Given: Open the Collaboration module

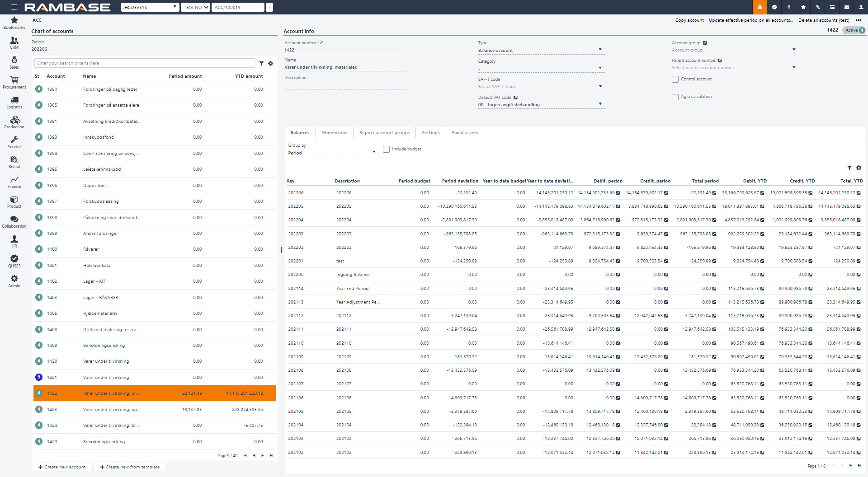Looking at the screenshot, I should (x=14, y=222).
